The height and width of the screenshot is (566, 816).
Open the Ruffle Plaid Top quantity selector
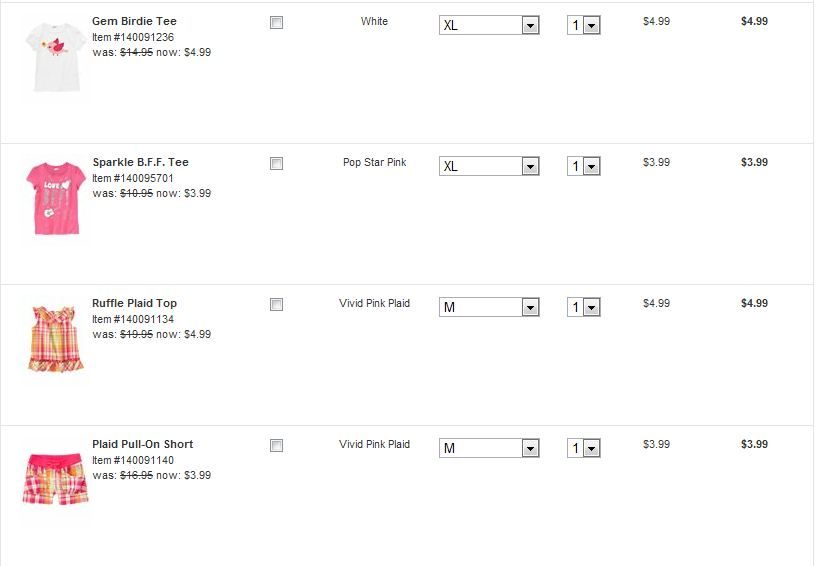[583, 307]
